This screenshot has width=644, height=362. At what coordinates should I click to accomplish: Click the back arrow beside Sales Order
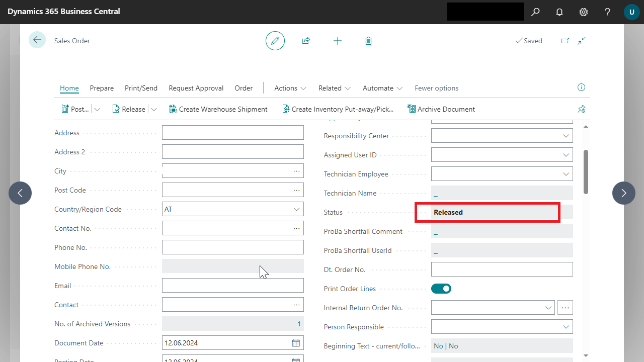click(x=37, y=40)
